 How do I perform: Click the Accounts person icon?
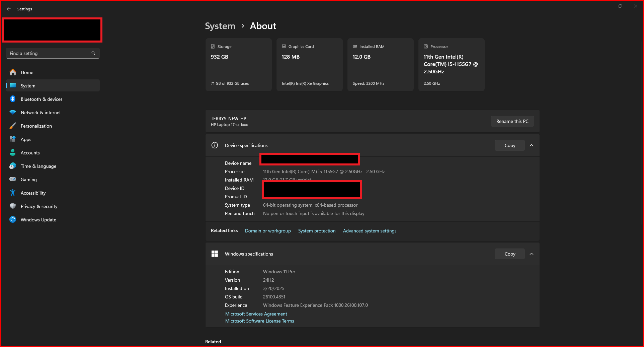pyautogui.click(x=13, y=152)
